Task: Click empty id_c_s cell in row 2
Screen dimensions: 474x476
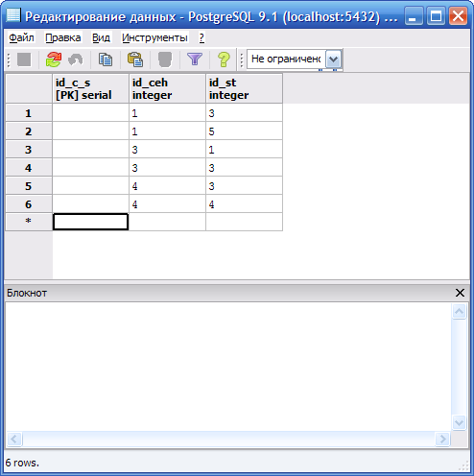Action: pyautogui.click(x=90, y=131)
